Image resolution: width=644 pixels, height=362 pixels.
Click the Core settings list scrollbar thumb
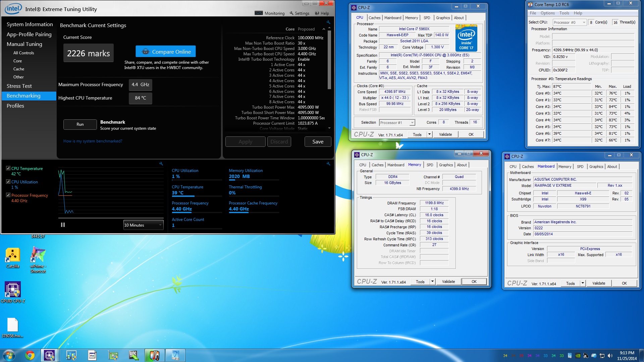329,60
